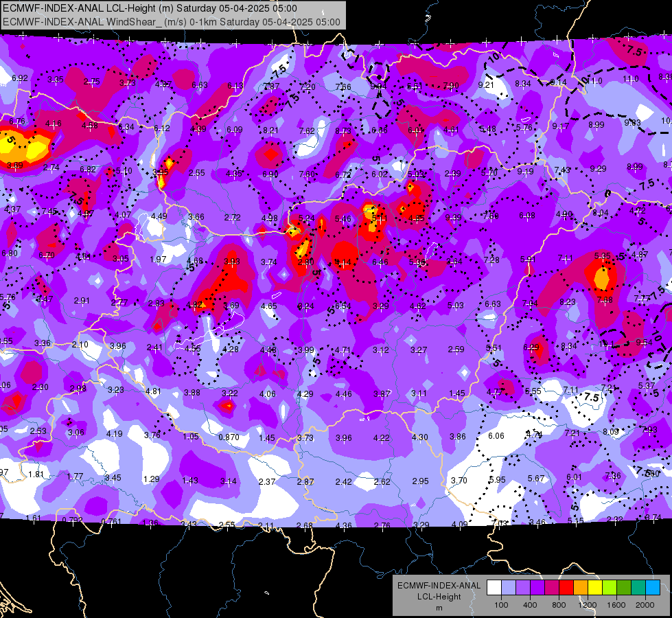Screen dimensions: 672x618
Task: Click the legend tick label 400
Action: 530,605
